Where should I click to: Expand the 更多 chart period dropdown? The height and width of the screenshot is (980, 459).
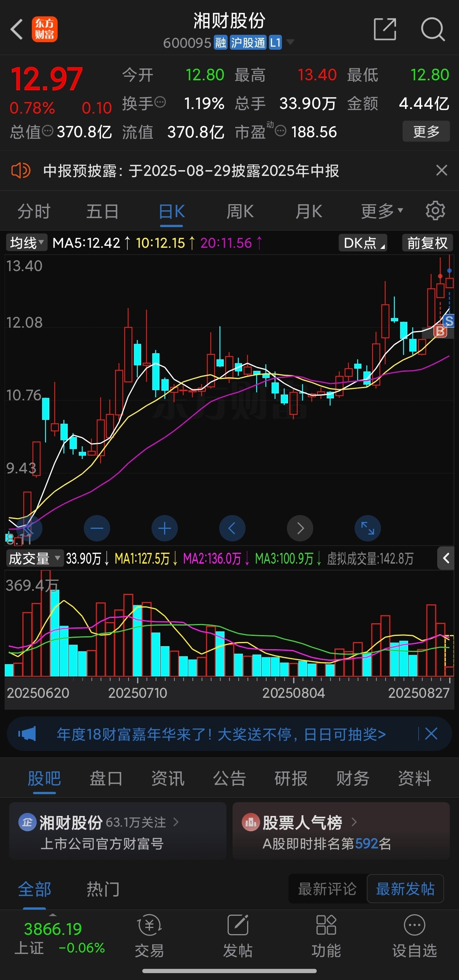pos(382,211)
